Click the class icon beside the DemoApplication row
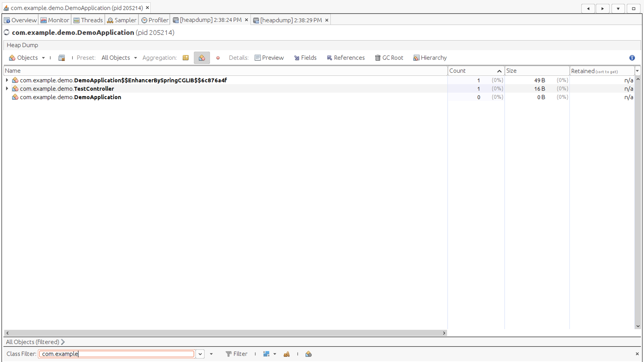 15,97
